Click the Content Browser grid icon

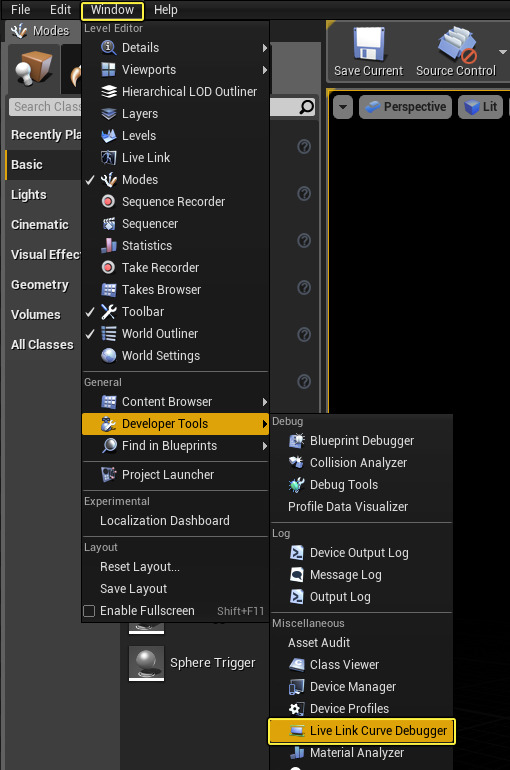108,402
